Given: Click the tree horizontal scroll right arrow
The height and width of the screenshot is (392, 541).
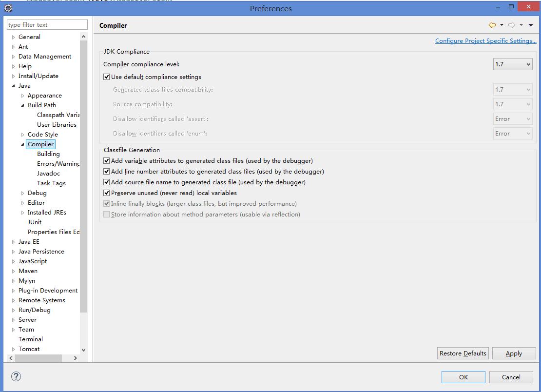Looking at the screenshot, I should tap(76, 358).
